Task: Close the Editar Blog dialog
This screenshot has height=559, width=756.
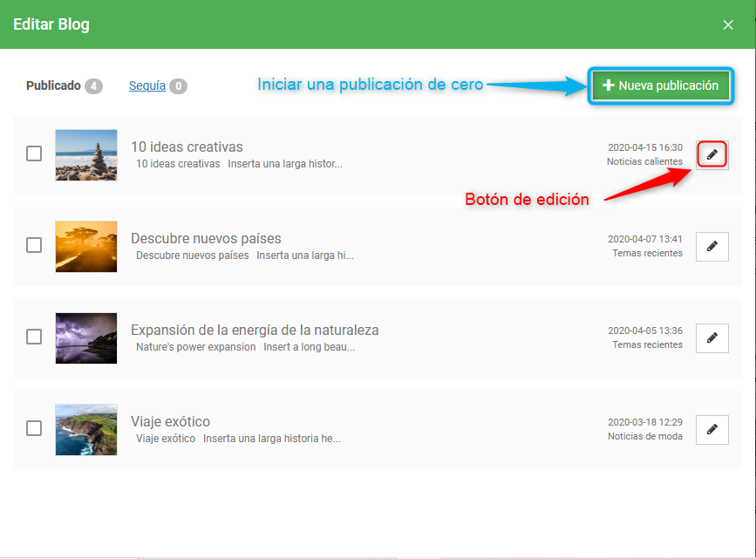Action: tap(728, 24)
